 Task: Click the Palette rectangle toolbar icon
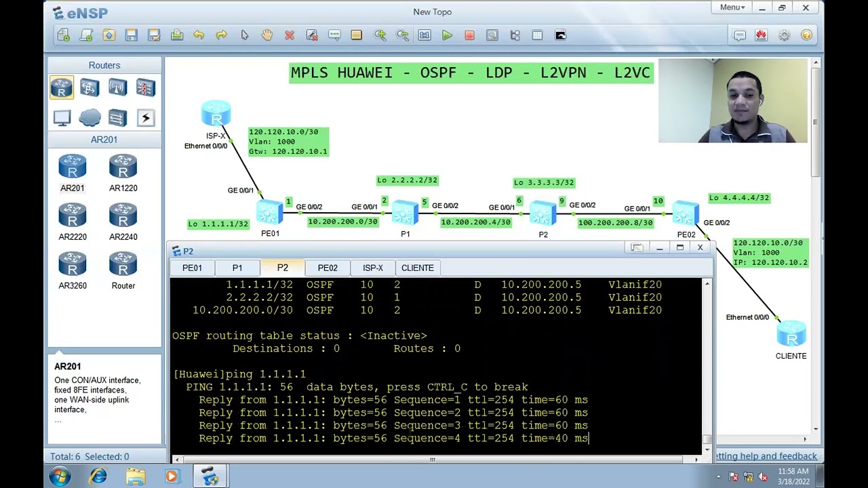[357, 35]
